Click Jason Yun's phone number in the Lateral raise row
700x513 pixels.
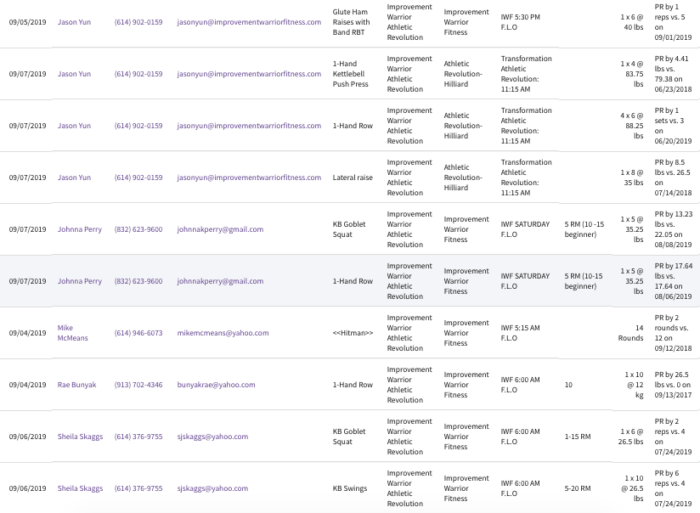(x=138, y=177)
